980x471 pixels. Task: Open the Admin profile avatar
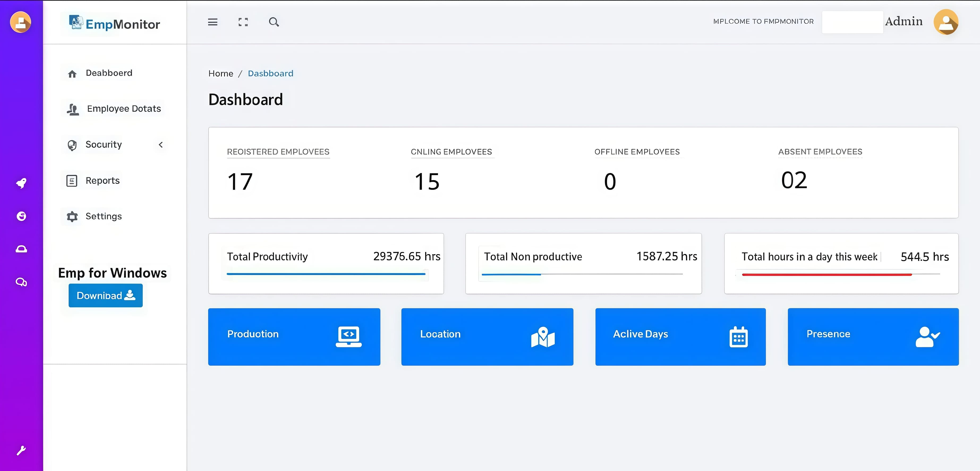pyautogui.click(x=946, y=22)
